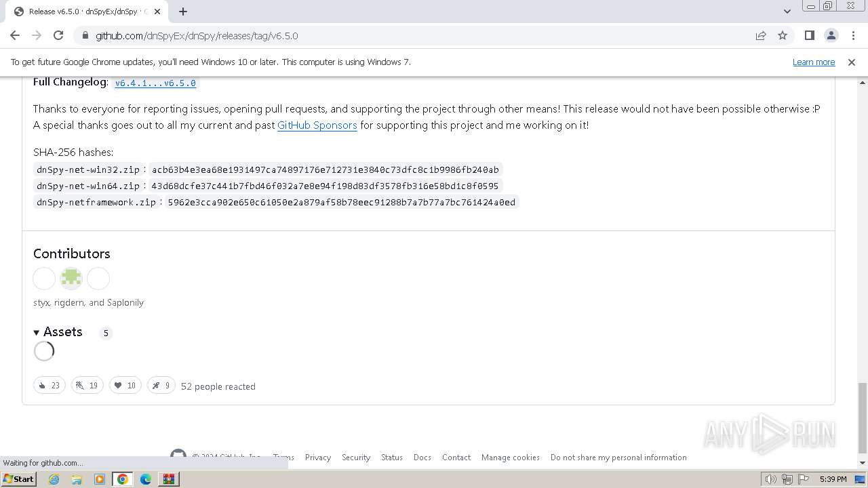
Task: Visit the GitHub Sponsors link
Action: point(317,125)
